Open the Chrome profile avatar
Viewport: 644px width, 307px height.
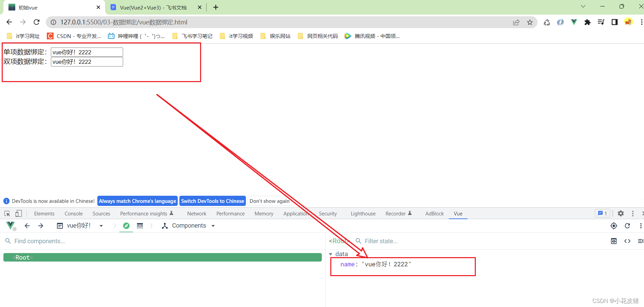coord(628,22)
